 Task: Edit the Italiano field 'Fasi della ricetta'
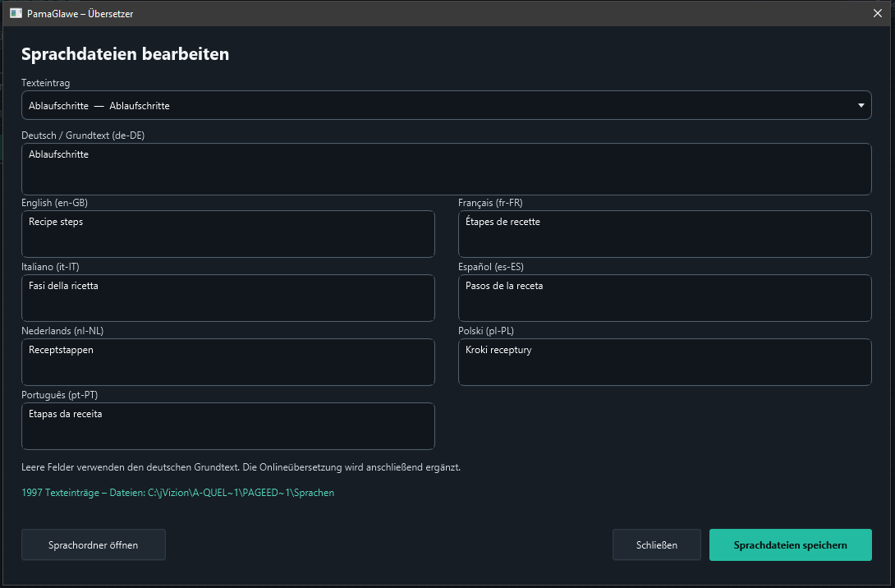228,298
